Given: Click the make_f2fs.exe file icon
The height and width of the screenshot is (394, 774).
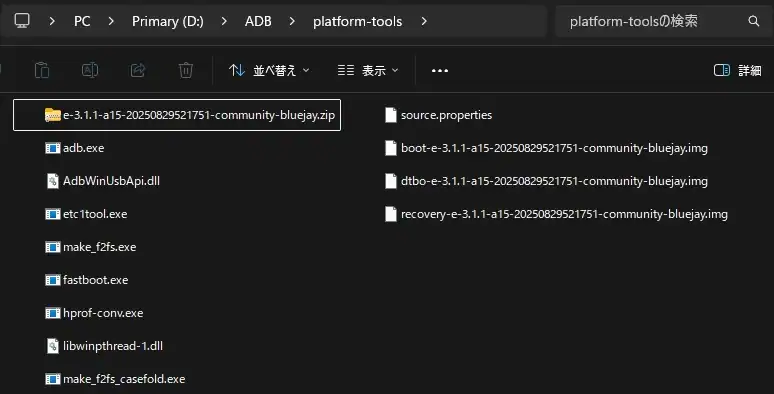Looking at the screenshot, I should click(53, 247).
